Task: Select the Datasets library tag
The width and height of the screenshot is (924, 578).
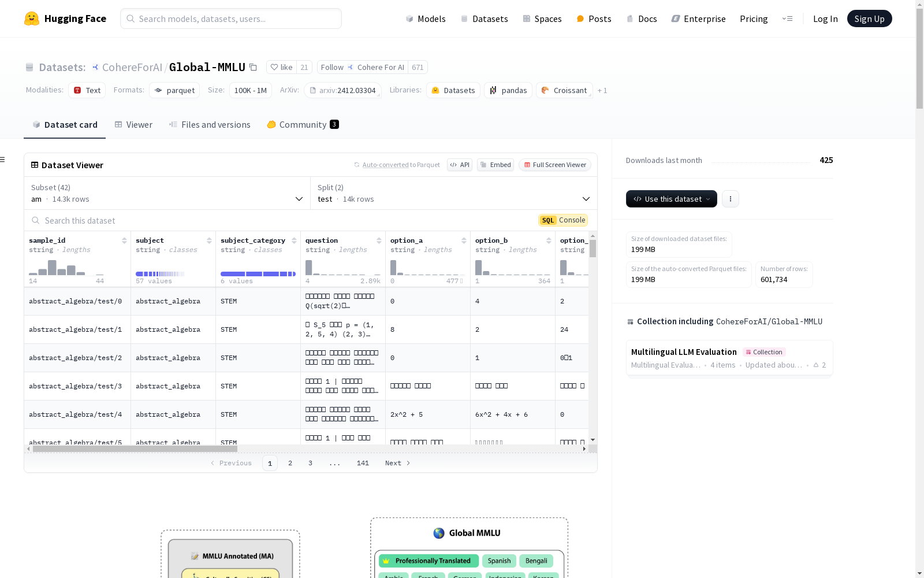Action: point(453,90)
